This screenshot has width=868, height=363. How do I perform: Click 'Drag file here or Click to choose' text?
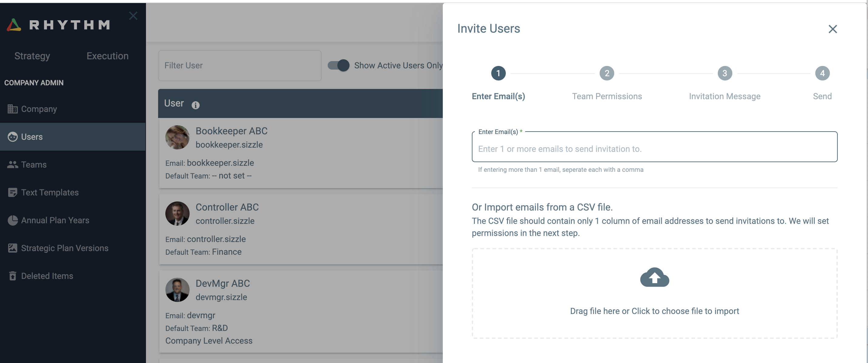[654, 311]
